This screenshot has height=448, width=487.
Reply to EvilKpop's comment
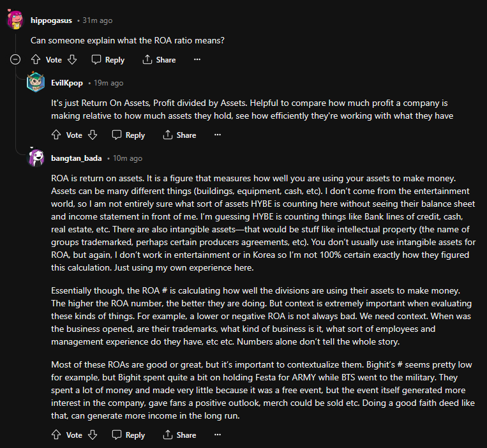pos(128,135)
